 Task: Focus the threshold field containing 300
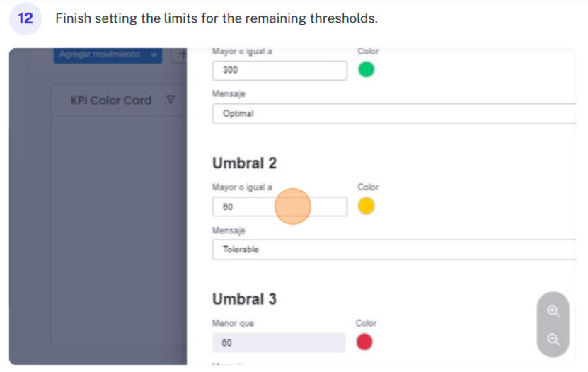pos(279,70)
